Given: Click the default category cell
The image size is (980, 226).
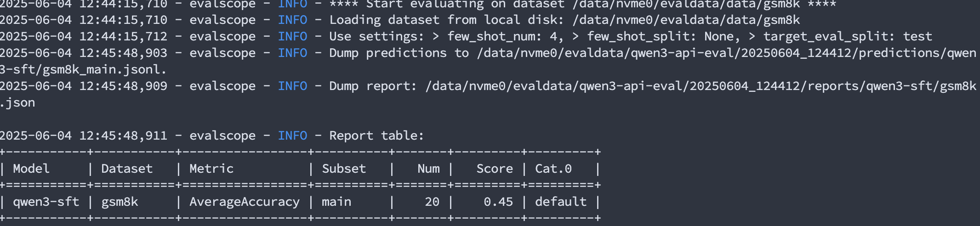Looking at the screenshot, I should pos(561,202).
